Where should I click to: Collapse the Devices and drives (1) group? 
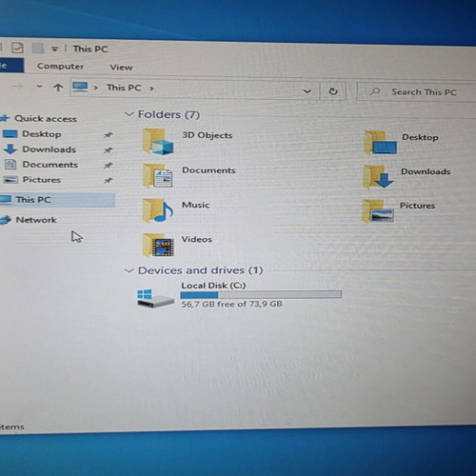point(129,270)
